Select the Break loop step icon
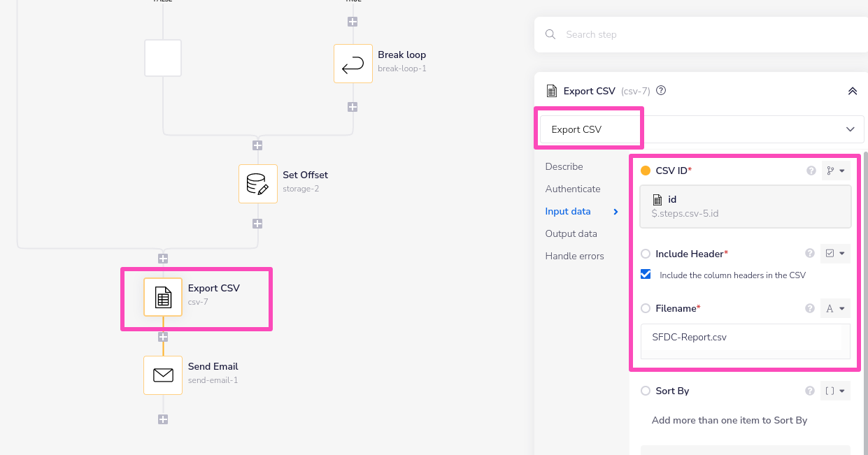 click(x=353, y=64)
